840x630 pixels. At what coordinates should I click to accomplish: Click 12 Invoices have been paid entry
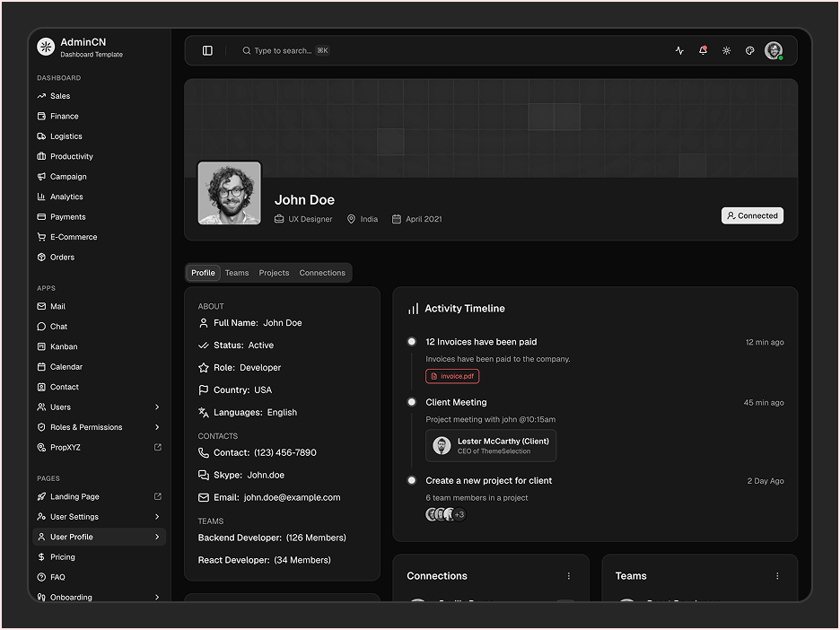pos(481,342)
